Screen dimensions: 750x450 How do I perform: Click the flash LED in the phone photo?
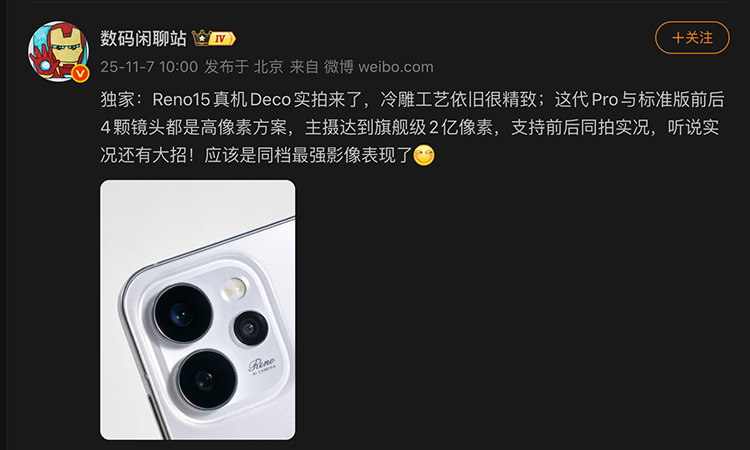tap(234, 289)
